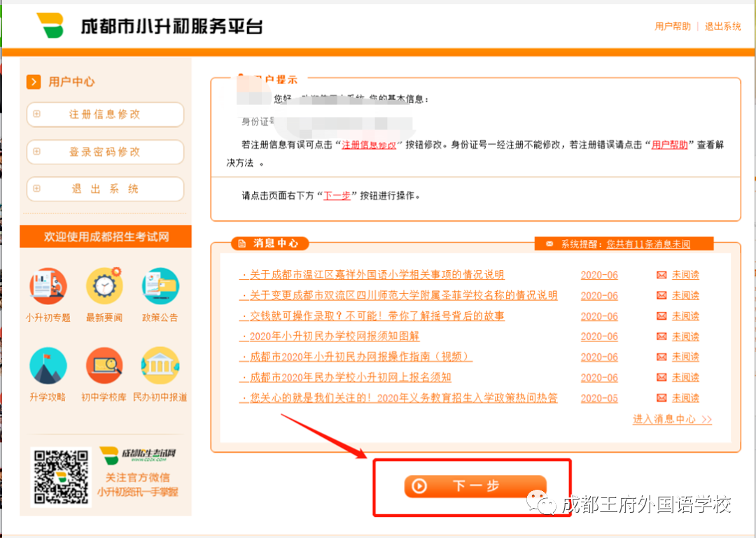
Task: Click plus icon on 注册信息修改 button
Action: pyautogui.click(x=36, y=114)
